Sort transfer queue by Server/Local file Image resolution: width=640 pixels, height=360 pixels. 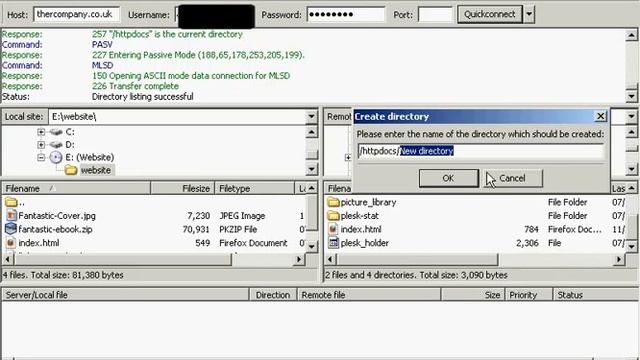point(126,295)
